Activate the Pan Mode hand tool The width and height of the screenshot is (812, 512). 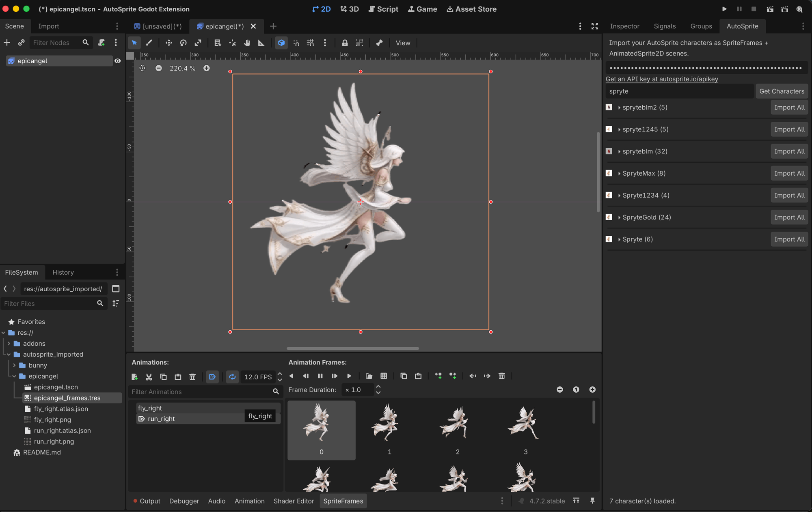[x=247, y=43]
